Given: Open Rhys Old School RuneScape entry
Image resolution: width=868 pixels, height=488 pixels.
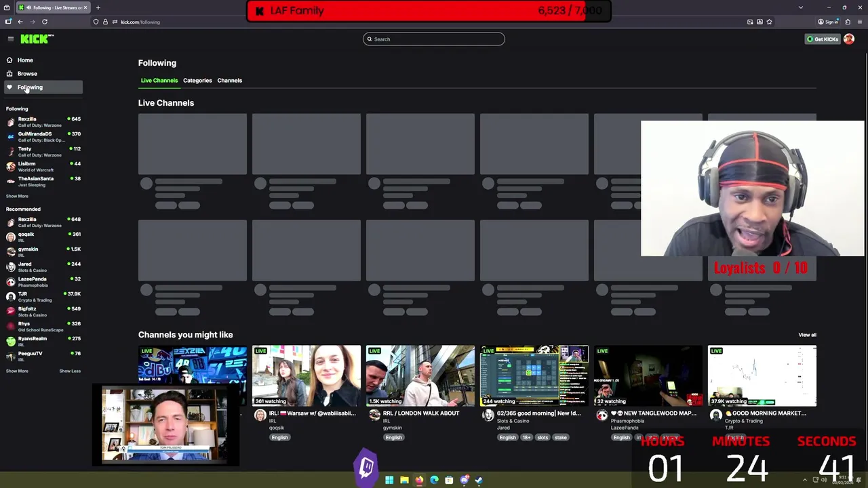Looking at the screenshot, I should (43, 327).
